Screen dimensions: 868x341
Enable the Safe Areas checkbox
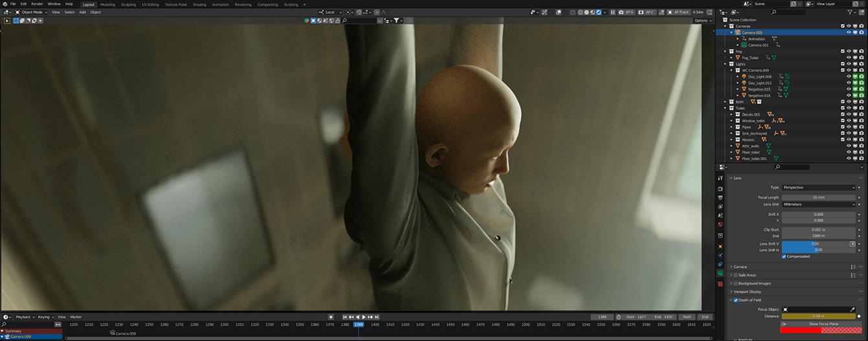pyautogui.click(x=735, y=275)
